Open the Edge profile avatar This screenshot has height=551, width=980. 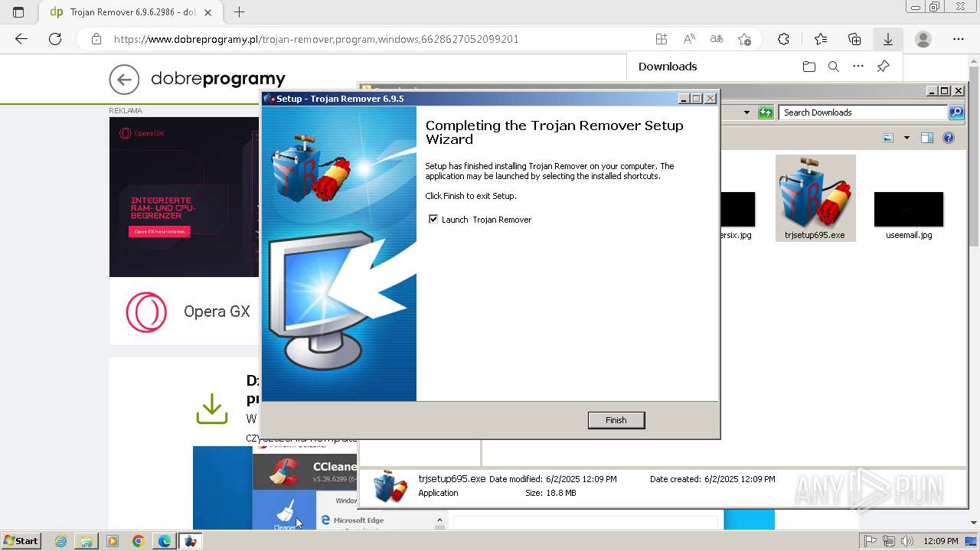point(923,39)
